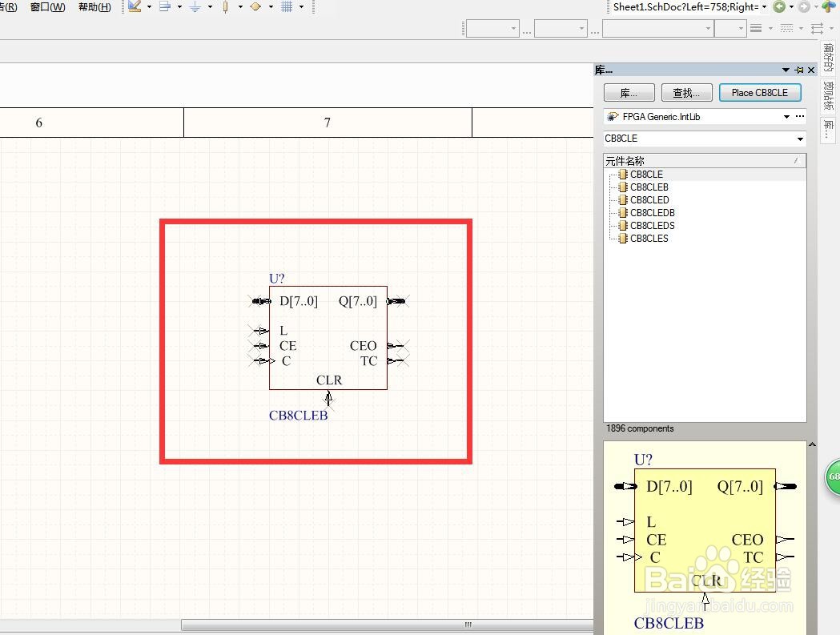Expand the alignment tools dropdown arrow

click(179, 7)
